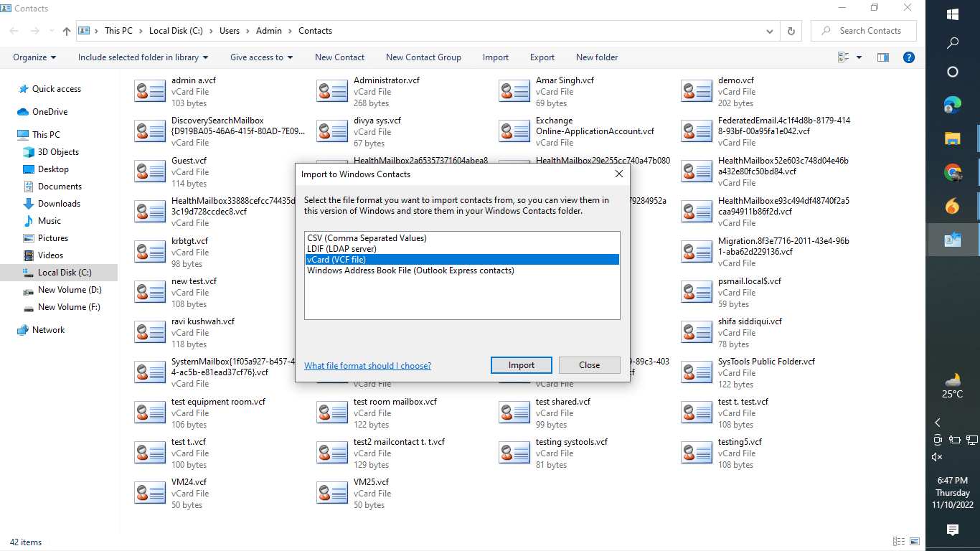Click the blue Help question mark icon
This screenshot has height=551, width=980.
[908, 57]
